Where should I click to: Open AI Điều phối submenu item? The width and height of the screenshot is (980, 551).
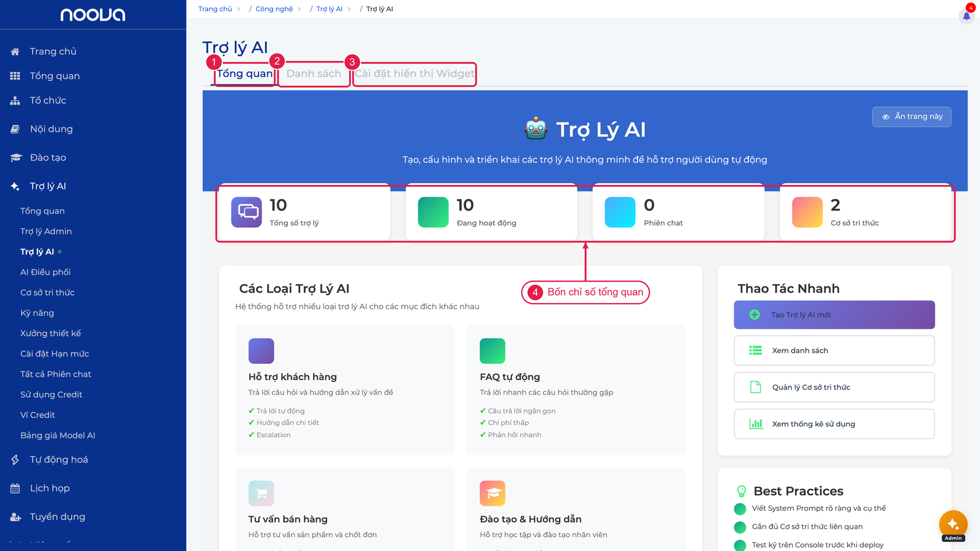click(45, 272)
